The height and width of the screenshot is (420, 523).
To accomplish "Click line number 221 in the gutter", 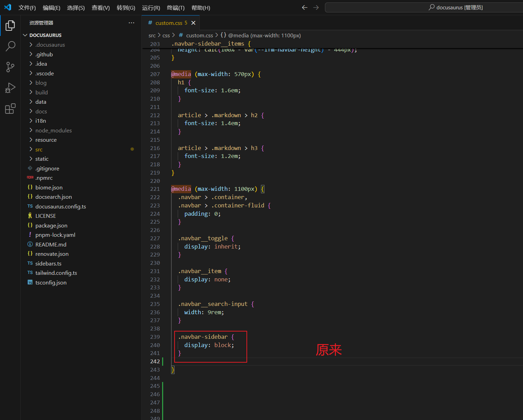I will [x=155, y=189].
